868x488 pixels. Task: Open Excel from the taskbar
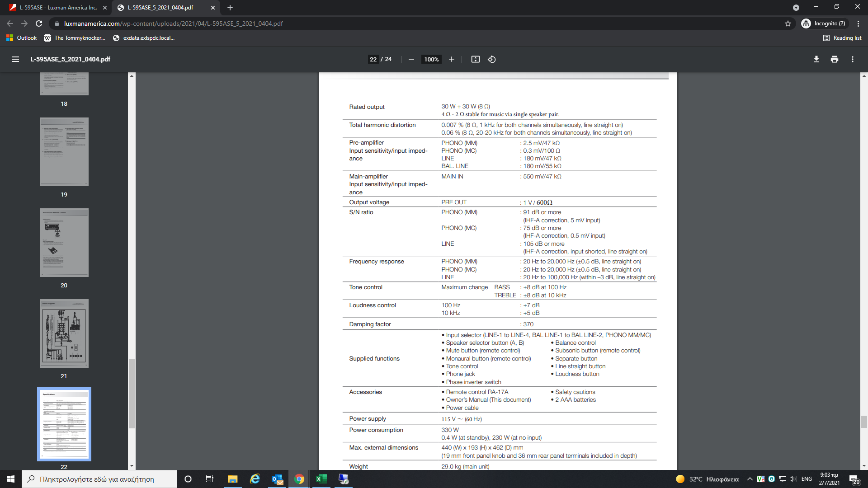(x=321, y=479)
